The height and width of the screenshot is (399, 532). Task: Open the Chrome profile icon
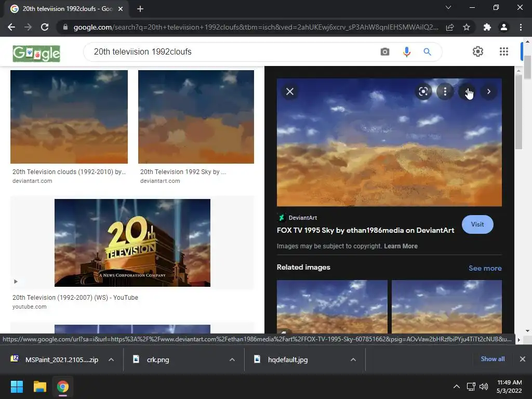point(504,27)
